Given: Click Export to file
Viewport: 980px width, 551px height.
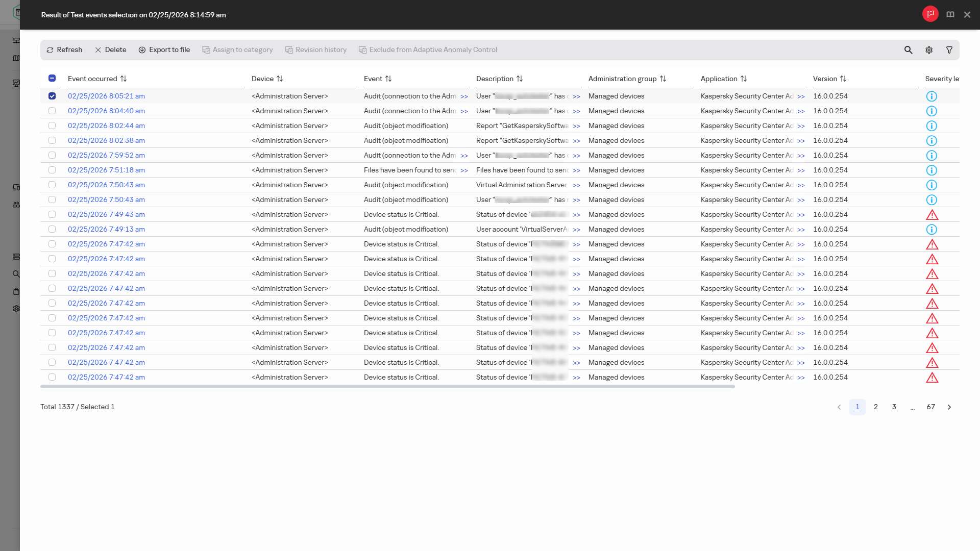Looking at the screenshot, I should tap(164, 50).
